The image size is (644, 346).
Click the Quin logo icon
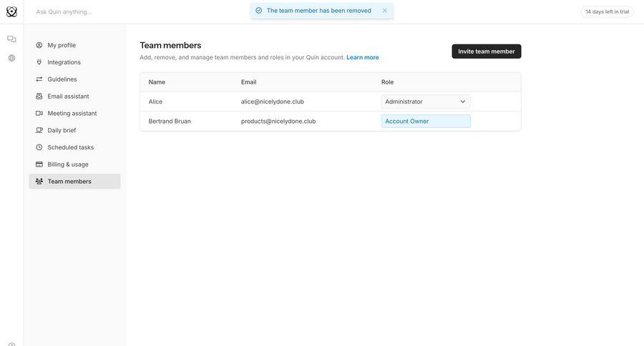point(11,11)
